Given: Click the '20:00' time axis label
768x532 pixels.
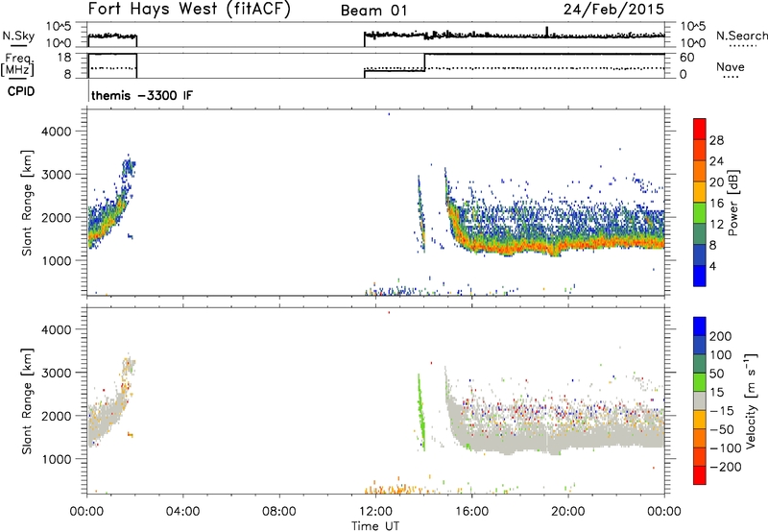Looking at the screenshot, I should (x=568, y=512).
